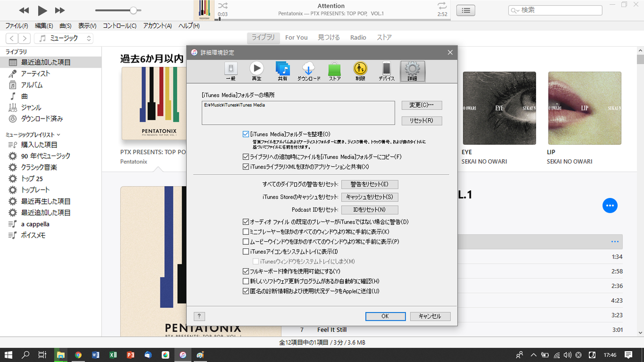Click 警告をリセット(E) button
644x362 pixels.
click(x=370, y=184)
